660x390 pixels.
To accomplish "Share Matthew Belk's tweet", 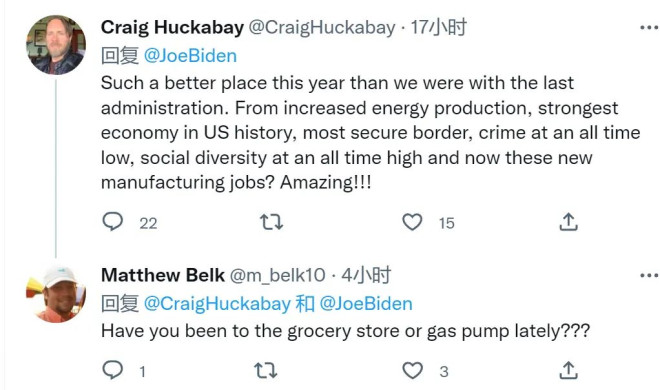I will pos(568,370).
